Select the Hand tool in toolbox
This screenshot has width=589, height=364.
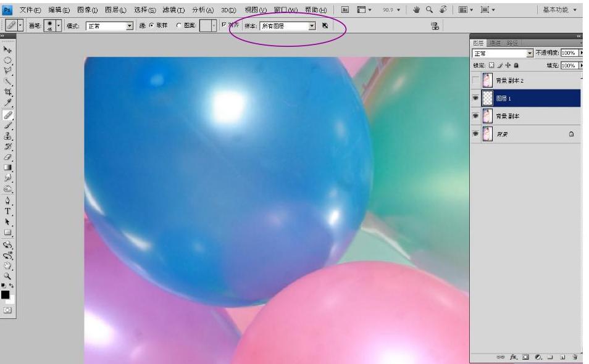7,266
